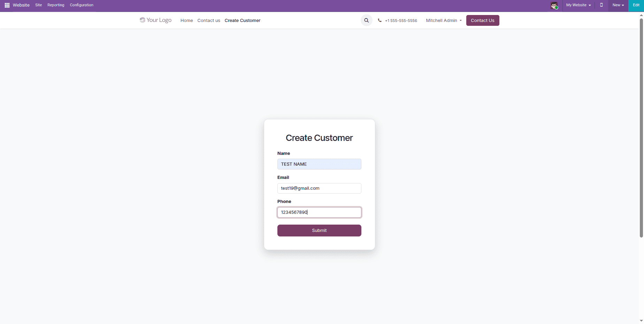Click the Contact Us button in the header
The image size is (644, 324).
coord(483,20)
